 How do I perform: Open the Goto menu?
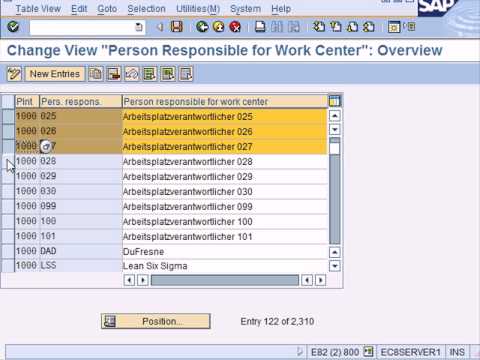[107, 9]
